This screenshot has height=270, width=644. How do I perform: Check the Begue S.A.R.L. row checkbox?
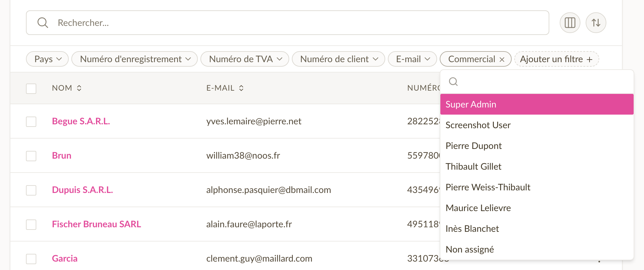coord(31,121)
